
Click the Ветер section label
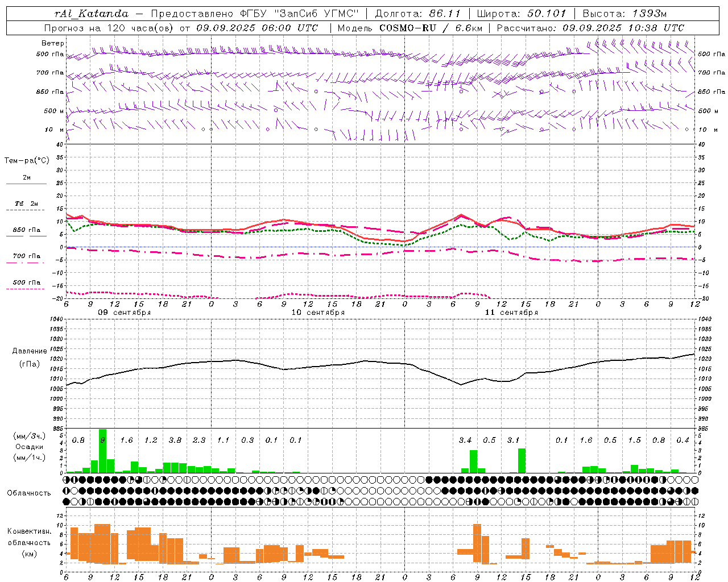tap(53, 43)
